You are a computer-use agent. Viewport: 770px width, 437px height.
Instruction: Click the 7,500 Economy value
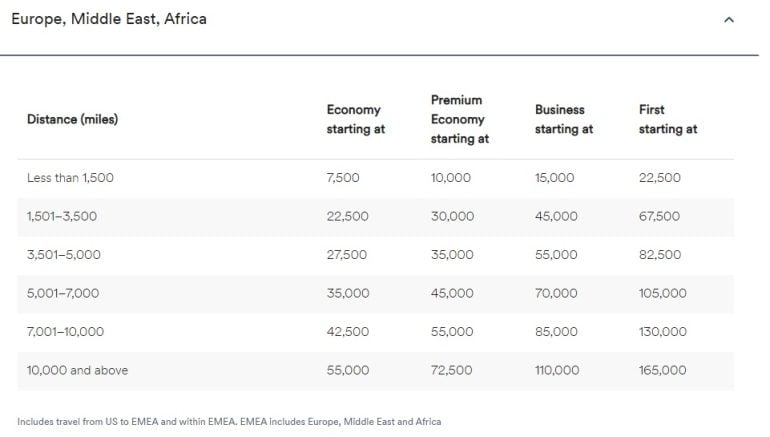(x=343, y=178)
